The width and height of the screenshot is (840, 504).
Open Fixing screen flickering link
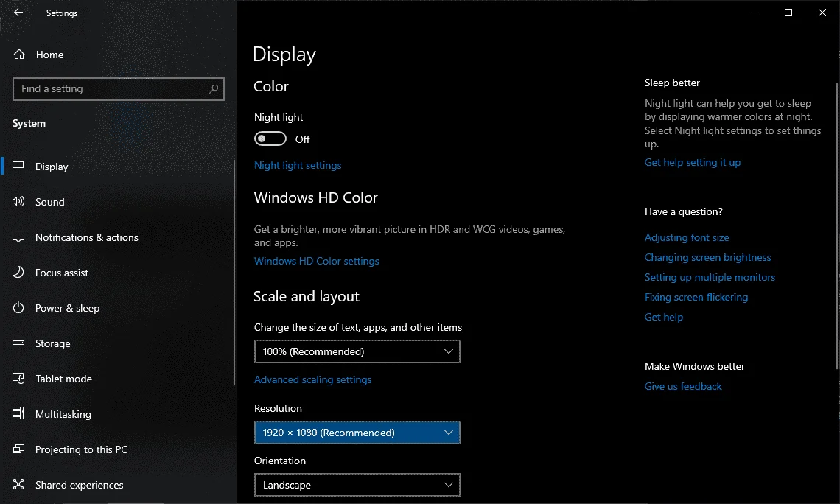pyautogui.click(x=696, y=297)
